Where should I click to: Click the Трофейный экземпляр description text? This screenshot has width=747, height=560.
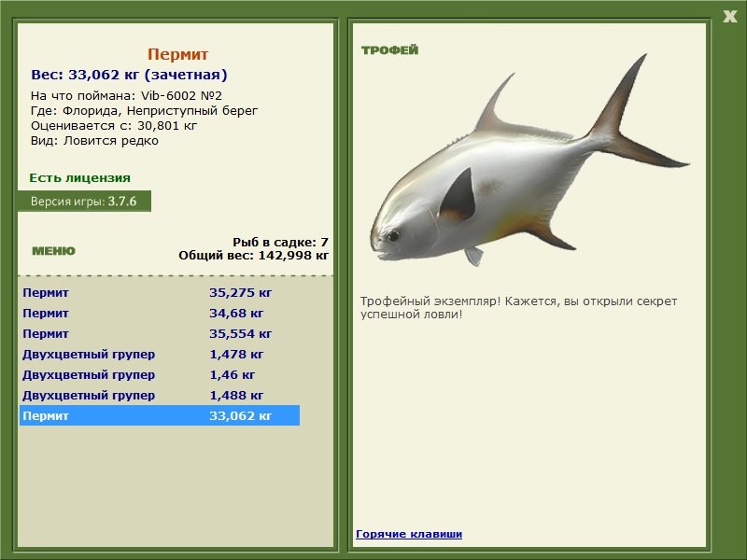coord(518,308)
